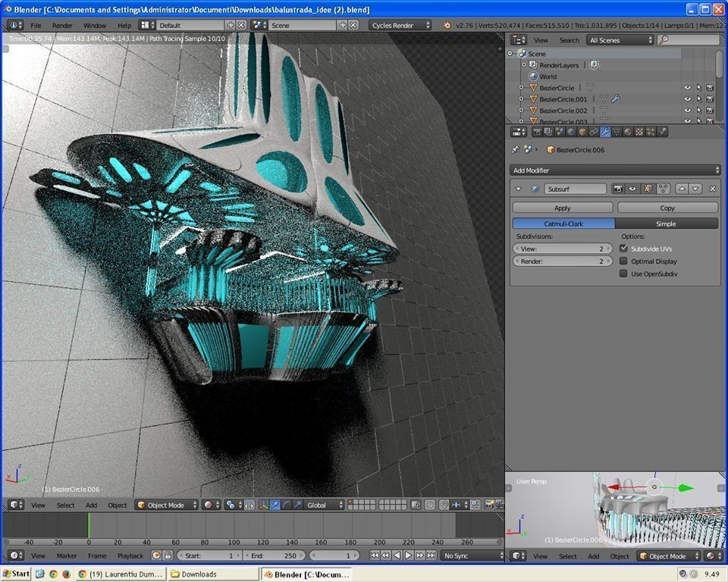
Task: Move Subsurf modifier up in stack
Action: (682, 189)
